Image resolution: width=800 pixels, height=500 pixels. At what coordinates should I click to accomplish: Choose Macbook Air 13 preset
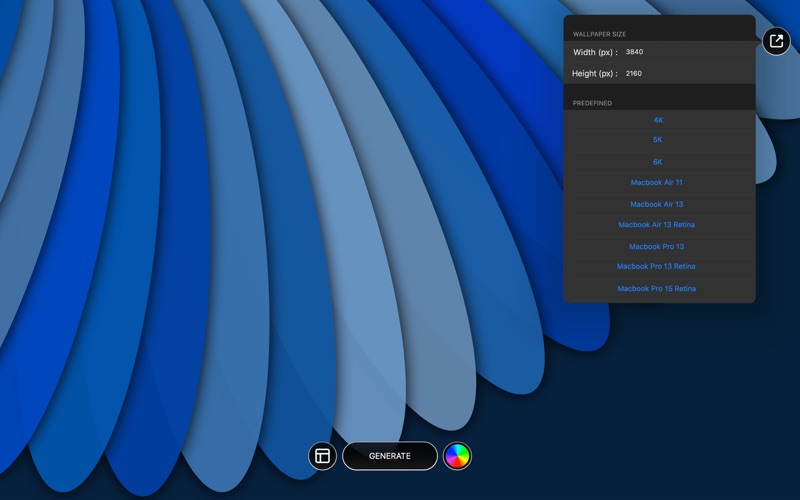point(657,204)
